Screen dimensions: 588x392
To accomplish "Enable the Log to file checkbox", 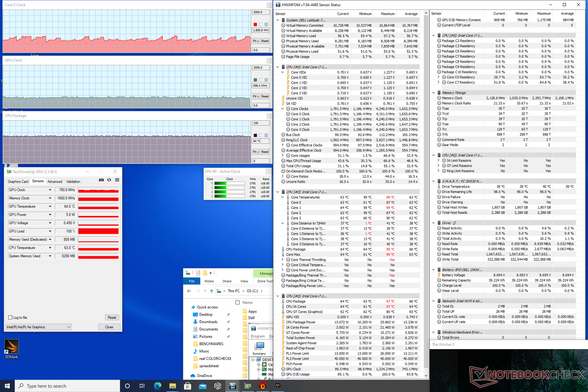I will [10, 318].
